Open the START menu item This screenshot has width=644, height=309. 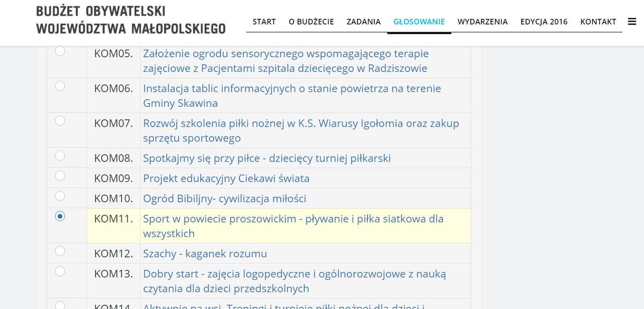[264, 21]
